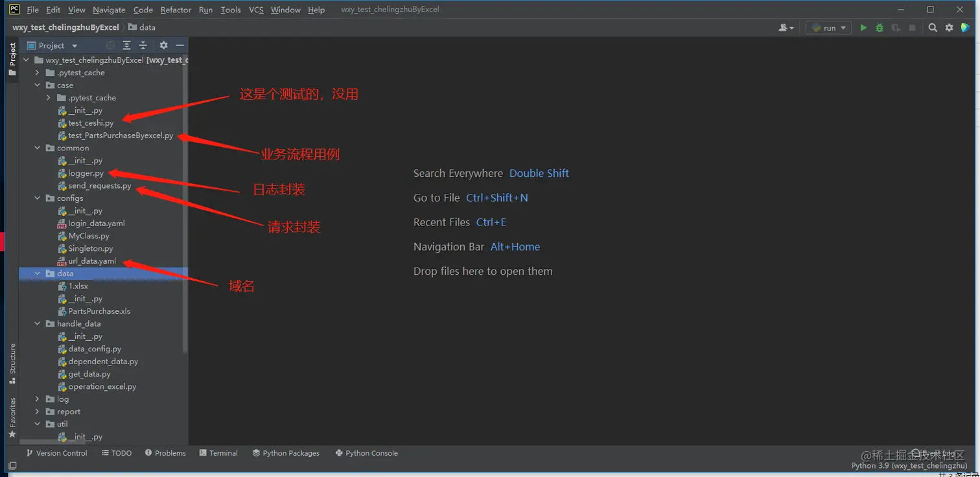Collapse the data folder
This screenshot has height=477, width=980.
click(38, 273)
